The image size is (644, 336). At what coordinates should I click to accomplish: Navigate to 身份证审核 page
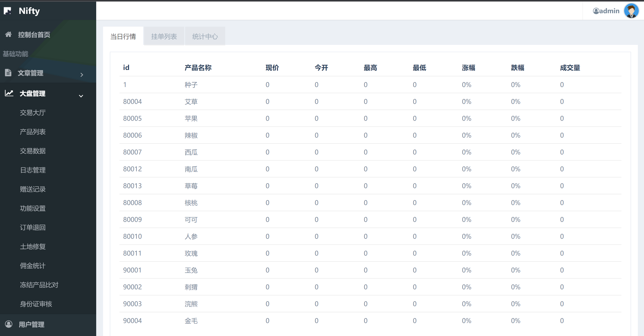pos(36,304)
